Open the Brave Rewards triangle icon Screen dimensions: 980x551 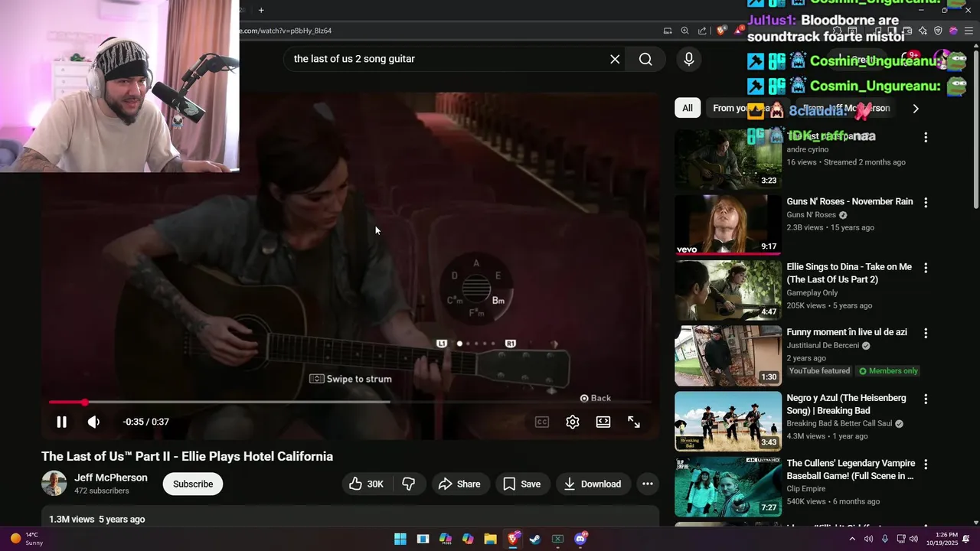click(738, 31)
